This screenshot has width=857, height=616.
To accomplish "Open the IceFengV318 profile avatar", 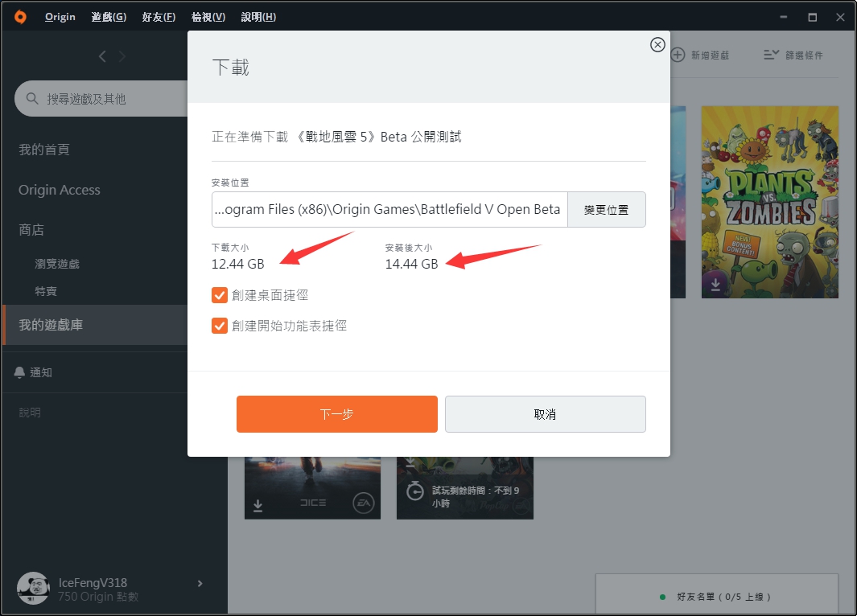I will pyautogui.click(x=33, y=589).
